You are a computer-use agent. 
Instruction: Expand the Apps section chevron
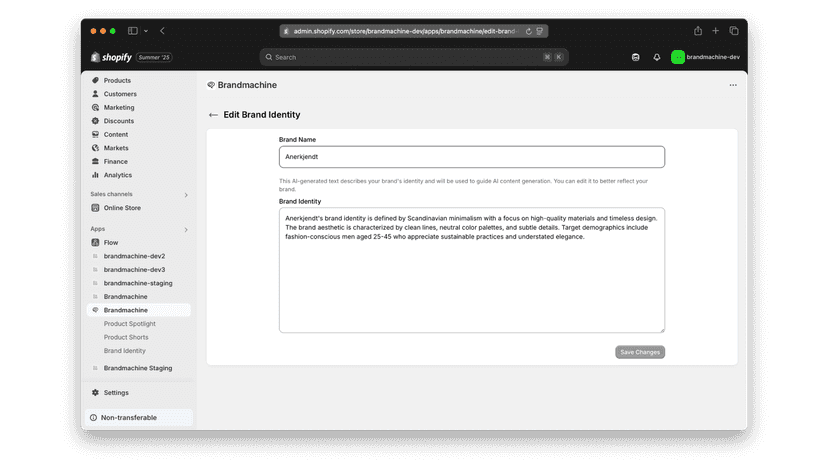(186, 229)
